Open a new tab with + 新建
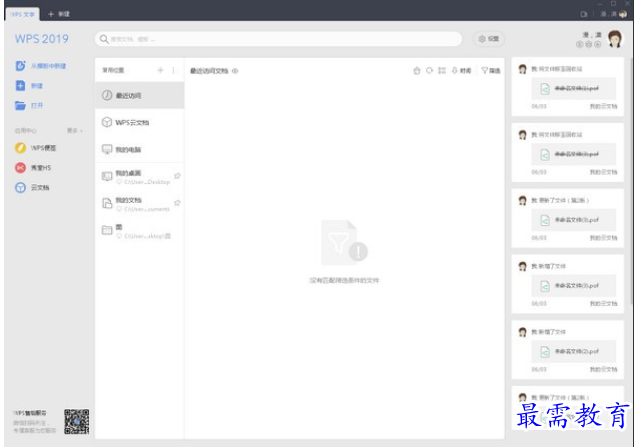Image resolution: width=638 pixels, height=447 pixels. click(59, 14)
